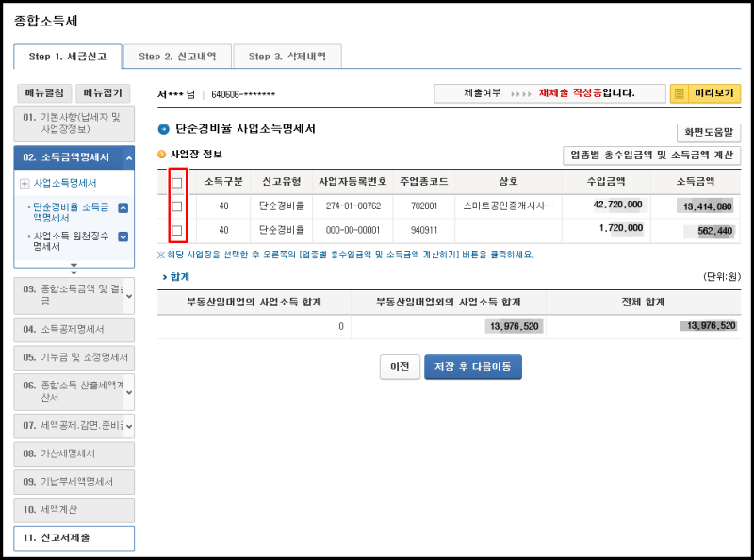Open 08. 가산세명세서 menu item
Viewport: 754px width, 560px height.
click(x=74, y=453)
